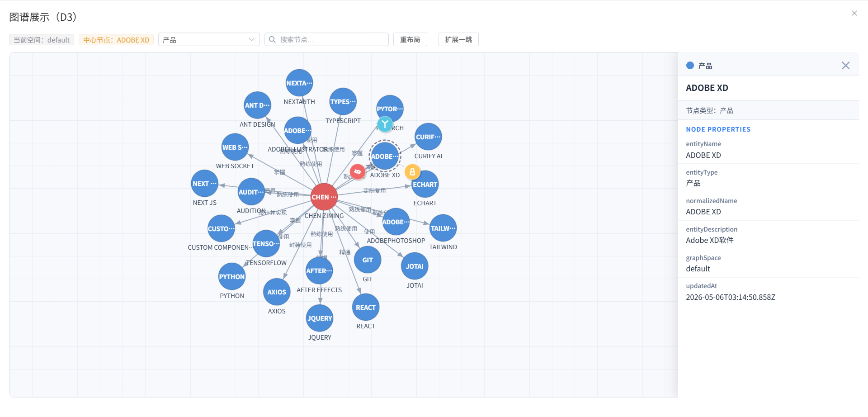Click the graphSpace value default
The height and width of the screenshot is (417, 868).
pyautogui.click(x=698, y=269)
